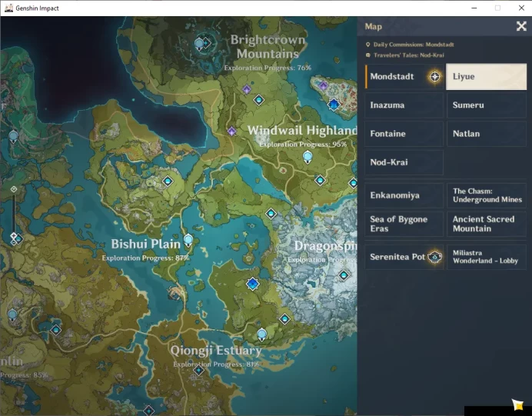
Task: Close the Map region panel with the X
Action: [x=521, y=26]
